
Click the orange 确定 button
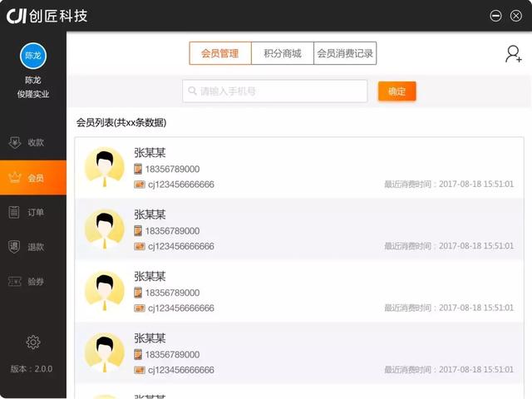(x=397, y=91)
